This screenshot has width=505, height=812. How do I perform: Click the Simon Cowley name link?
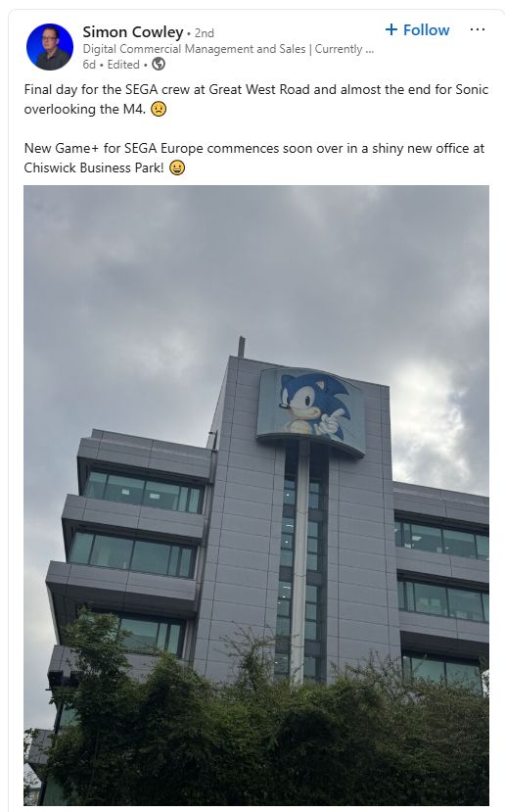pos(133,32)
